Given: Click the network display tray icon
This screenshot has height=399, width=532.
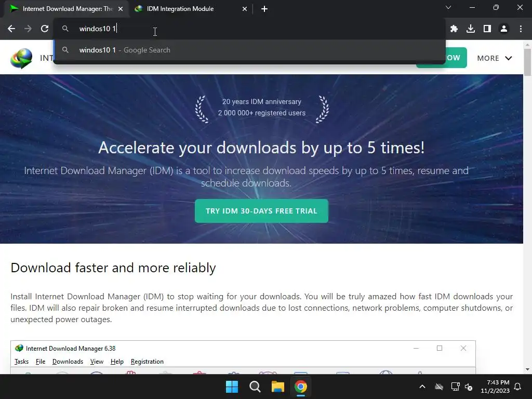Looking at the screenshot, I should (x=455, y=387).
